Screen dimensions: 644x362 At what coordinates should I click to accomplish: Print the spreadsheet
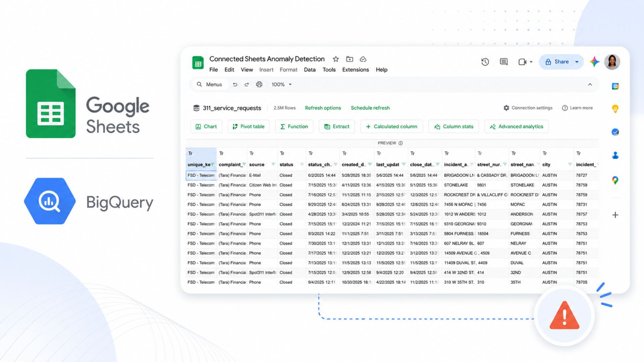pyautogui.click(x=259, y=84)
